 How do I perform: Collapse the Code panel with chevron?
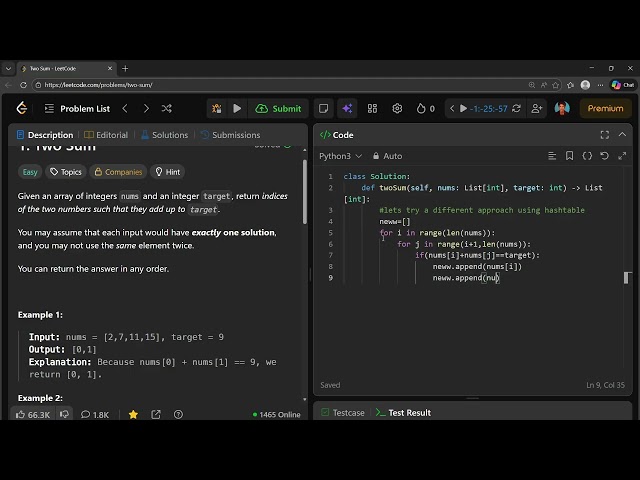point(622,135)
